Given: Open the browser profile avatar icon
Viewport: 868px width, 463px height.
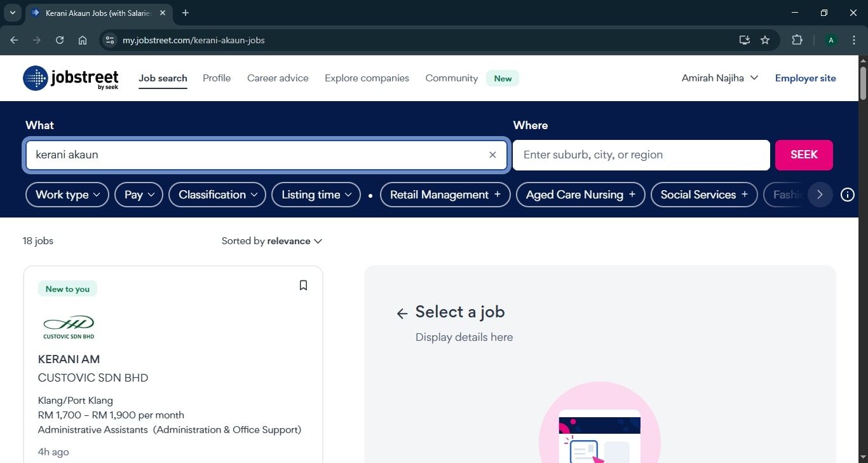Looking at the screenshot, I should coord(831,39).
